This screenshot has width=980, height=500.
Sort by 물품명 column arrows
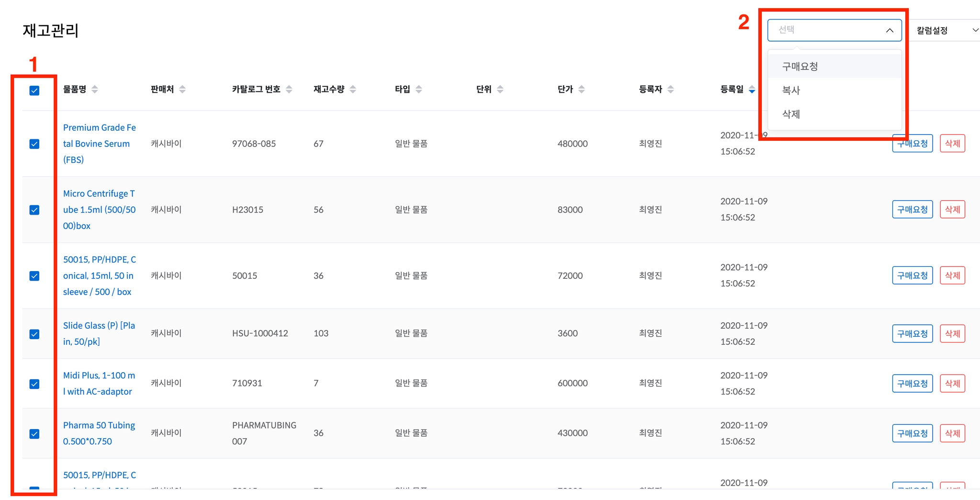95,89
